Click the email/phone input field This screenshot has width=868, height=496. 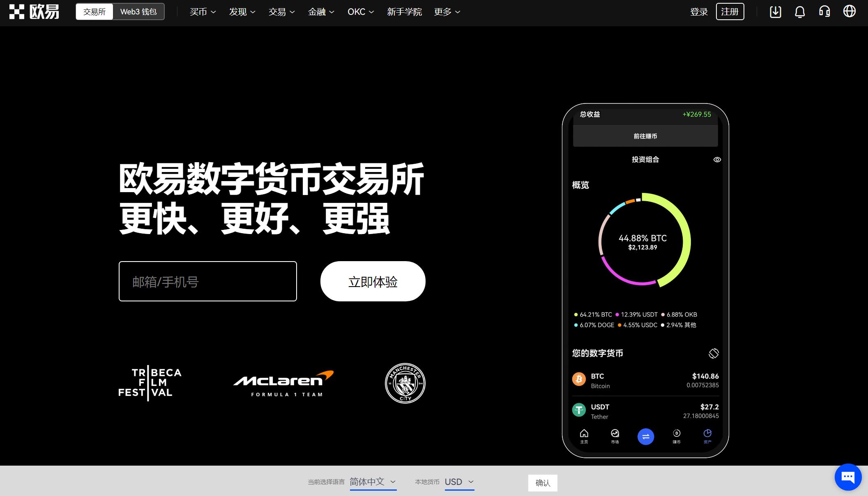208,281
